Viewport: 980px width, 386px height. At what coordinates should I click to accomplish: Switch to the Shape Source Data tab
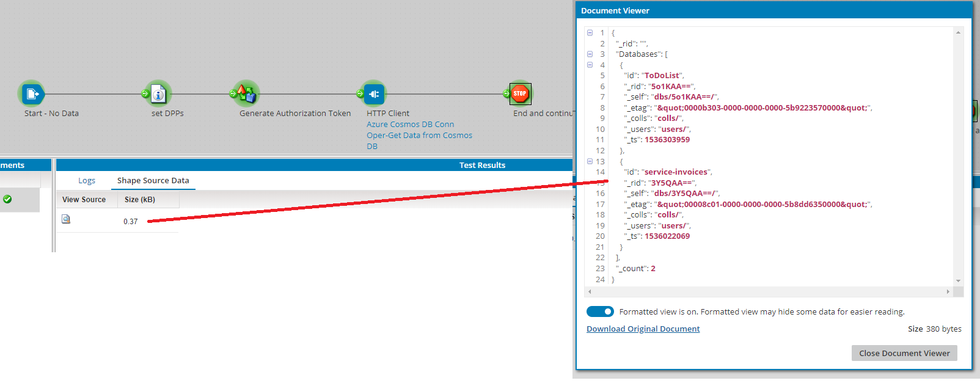(x=153, y=181)
